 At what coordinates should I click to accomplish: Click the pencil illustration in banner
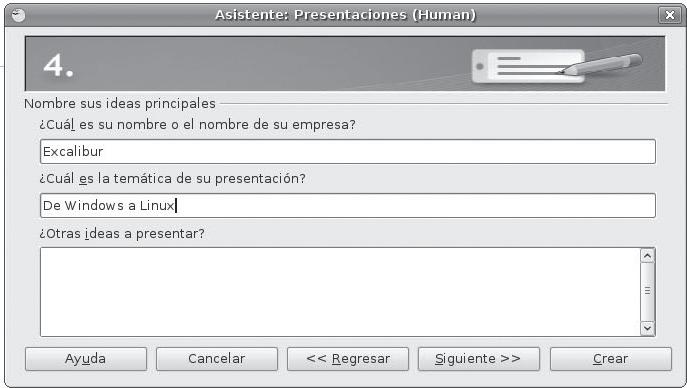pos(602,63)
